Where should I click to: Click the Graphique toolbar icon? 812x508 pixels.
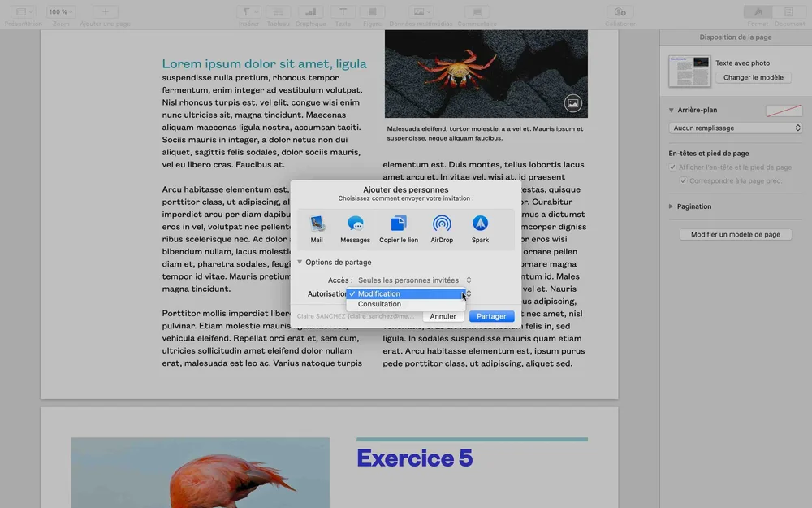[311, 12]
